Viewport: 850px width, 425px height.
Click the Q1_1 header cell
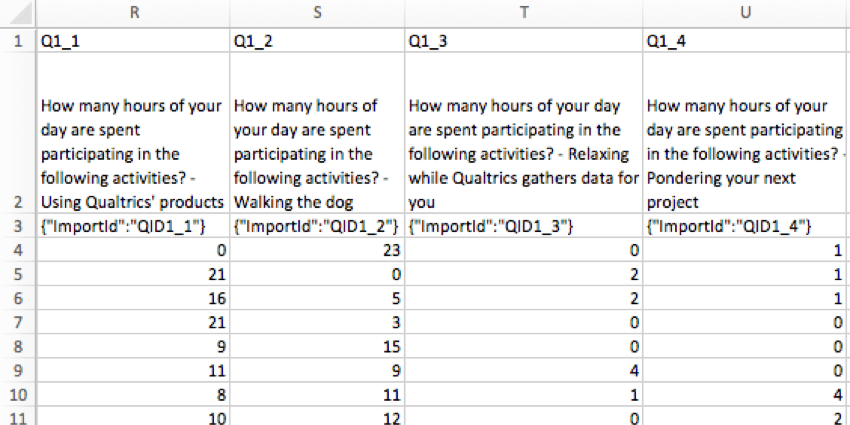[x=133, y=41]
